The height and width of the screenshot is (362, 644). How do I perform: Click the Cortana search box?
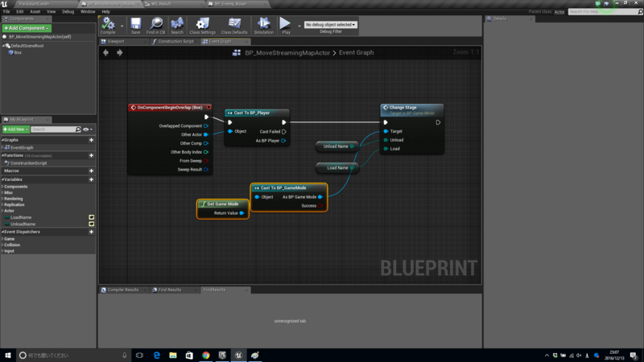(x=73, y=356)
